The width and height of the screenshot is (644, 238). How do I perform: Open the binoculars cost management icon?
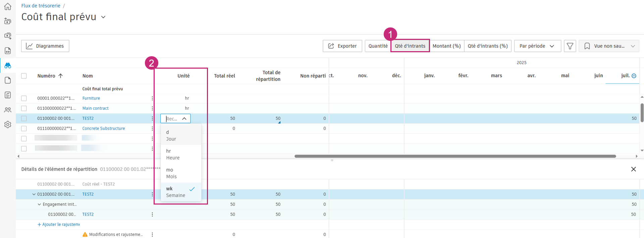pyautogui.click(x=8, y=66)
